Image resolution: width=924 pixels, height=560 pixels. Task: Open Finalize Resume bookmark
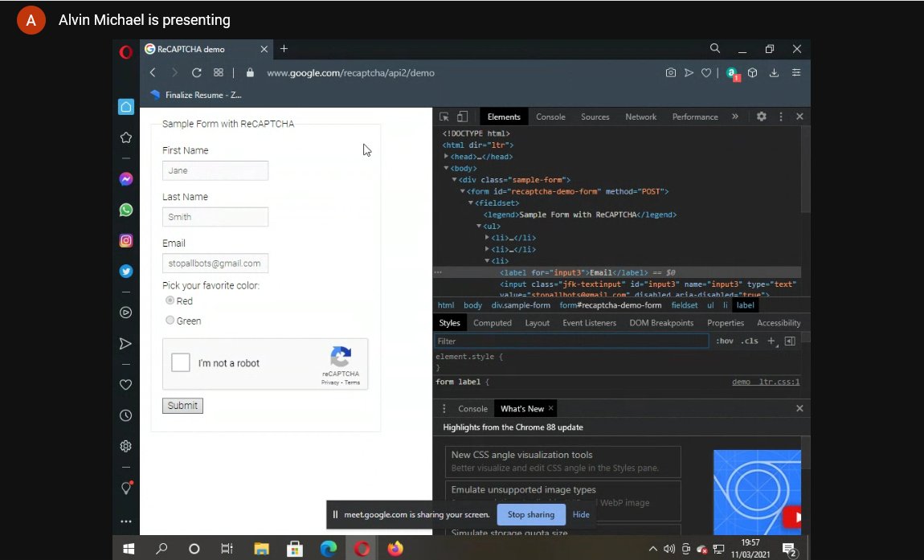point(196,95)
